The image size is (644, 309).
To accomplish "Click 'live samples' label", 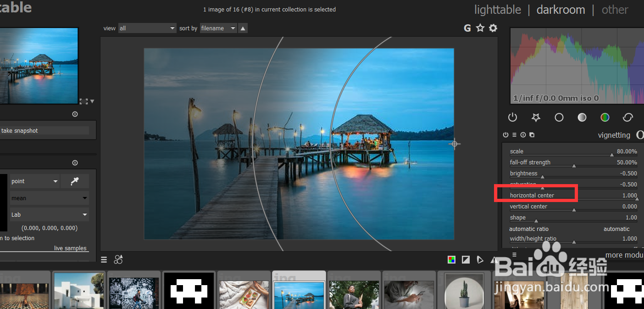I will [70, 248].
